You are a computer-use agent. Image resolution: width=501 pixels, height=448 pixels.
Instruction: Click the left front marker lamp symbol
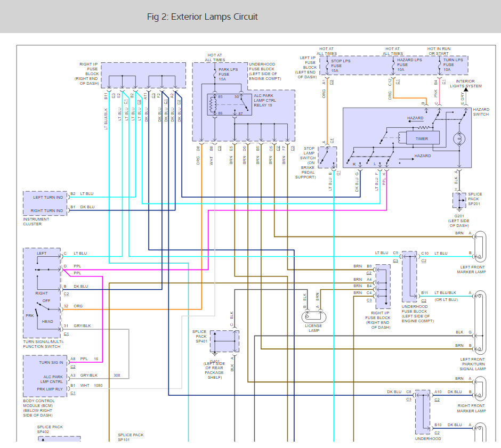point(480,247)
